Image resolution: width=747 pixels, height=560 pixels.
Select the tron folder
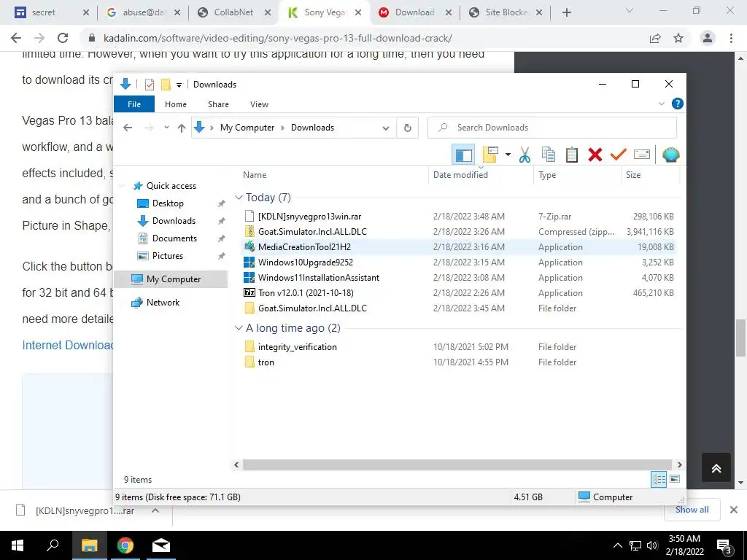tap(266, 362)
